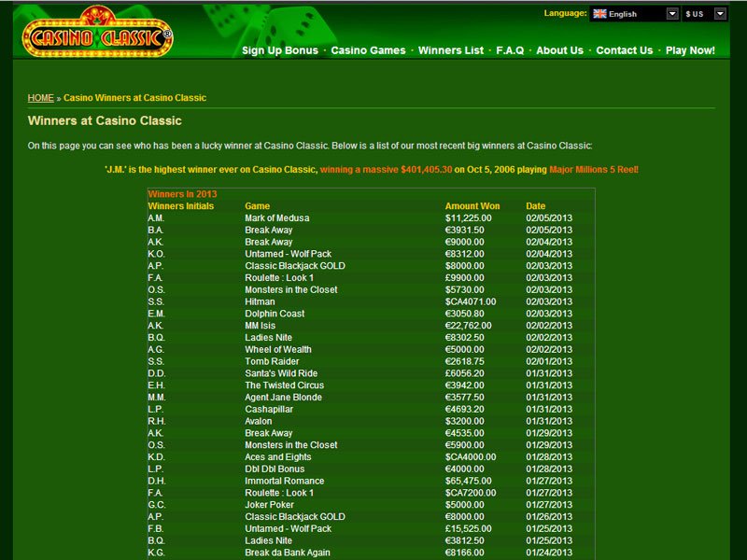Click the 'Winners Initials' column header
747x560 pixels.
pos(180,206)
